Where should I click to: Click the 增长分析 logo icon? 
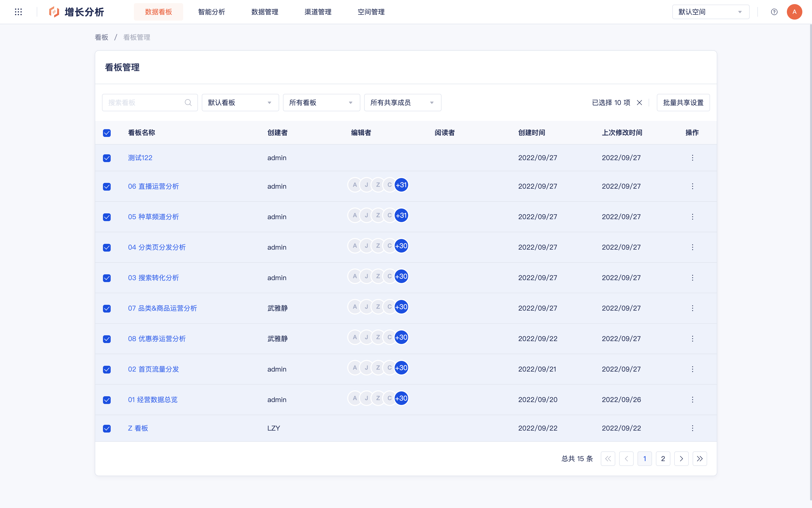point(54,12)
